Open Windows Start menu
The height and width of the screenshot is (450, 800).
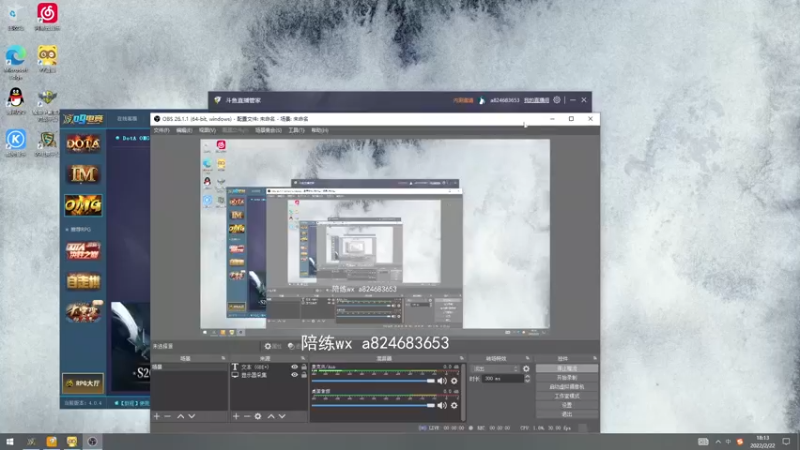10,442
